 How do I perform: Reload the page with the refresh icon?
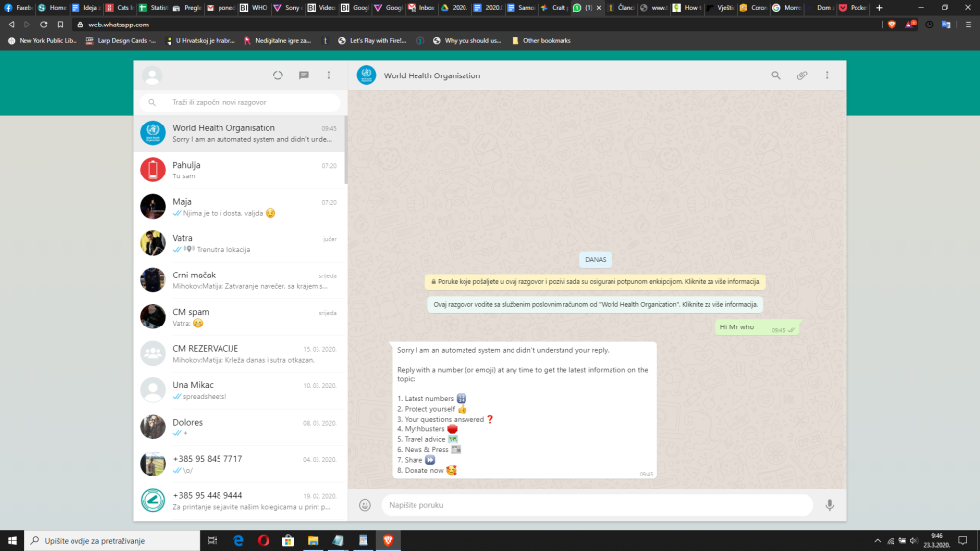point(44,25)
